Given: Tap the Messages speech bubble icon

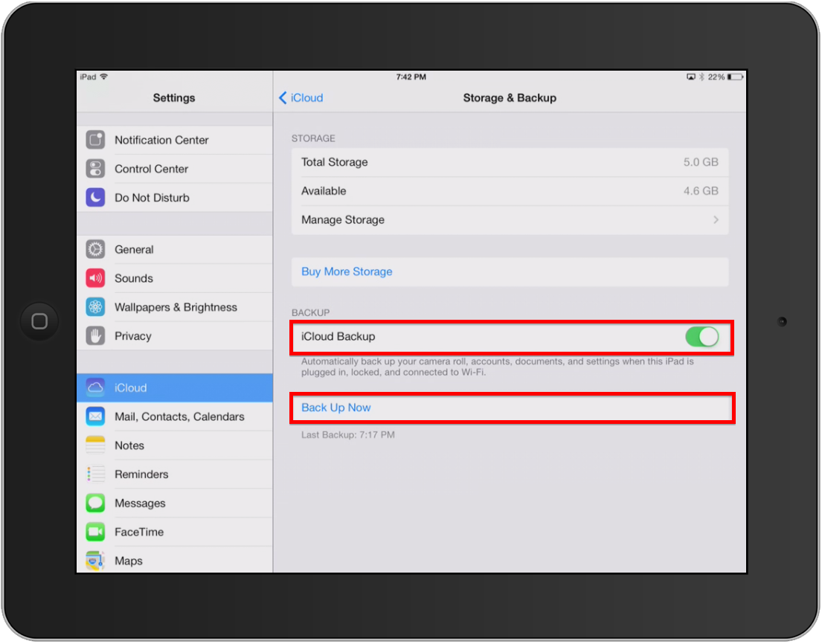Looking at the screenshot, I should click(95, 503).
